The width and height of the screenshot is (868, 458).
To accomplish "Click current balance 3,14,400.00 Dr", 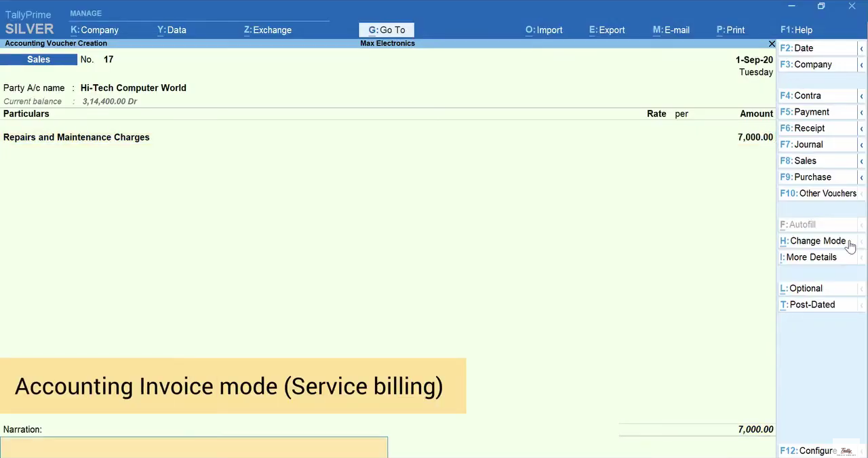I will tap(109, 101).
